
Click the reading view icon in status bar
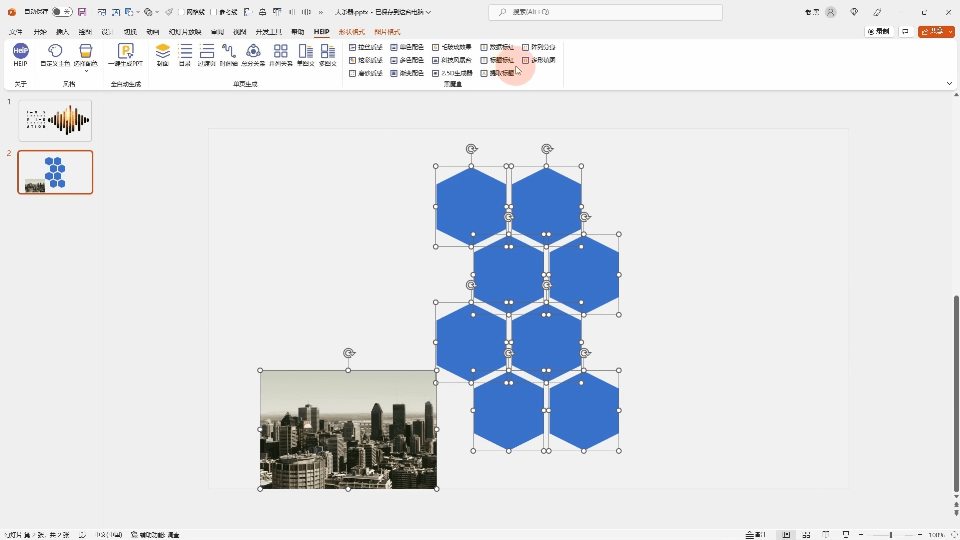(826, 534)
